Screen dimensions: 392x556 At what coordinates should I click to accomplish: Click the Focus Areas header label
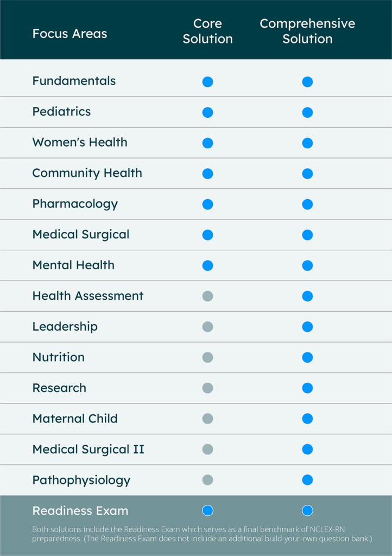70,34
